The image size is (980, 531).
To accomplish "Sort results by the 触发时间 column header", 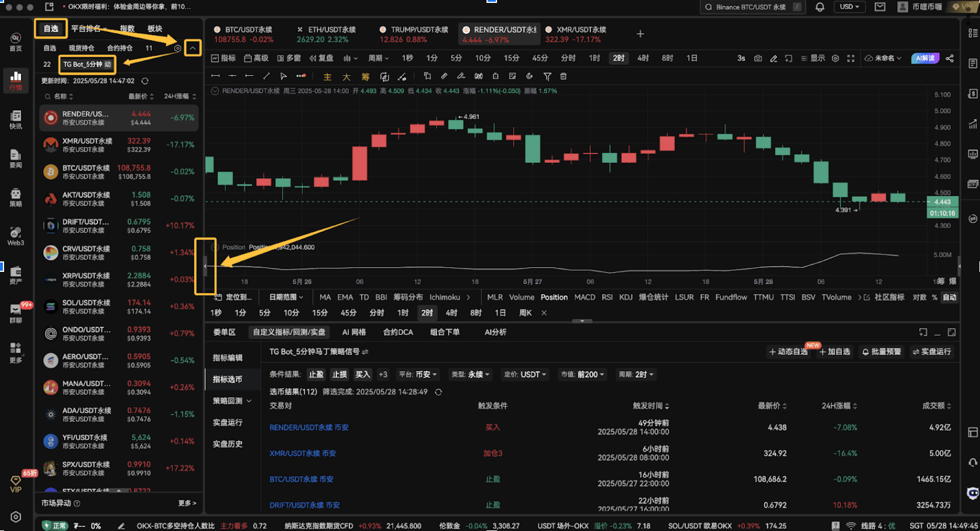I will (651, 406).
